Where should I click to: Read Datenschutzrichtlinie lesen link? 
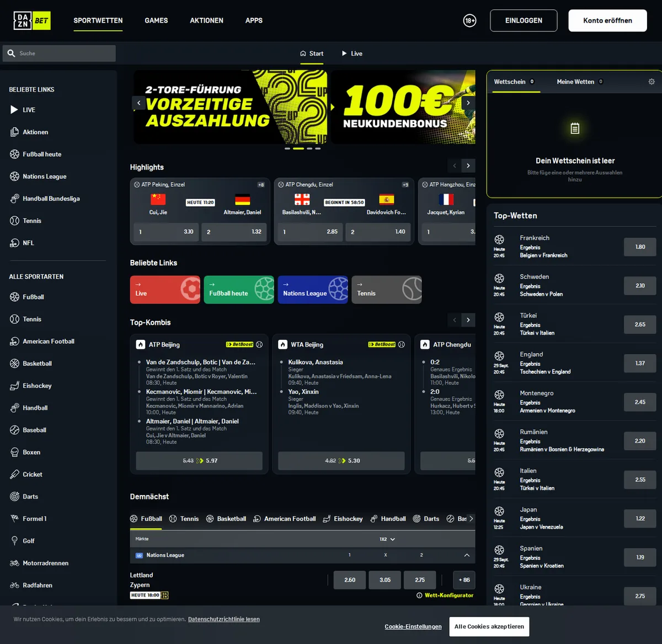(x=224, y=619)
